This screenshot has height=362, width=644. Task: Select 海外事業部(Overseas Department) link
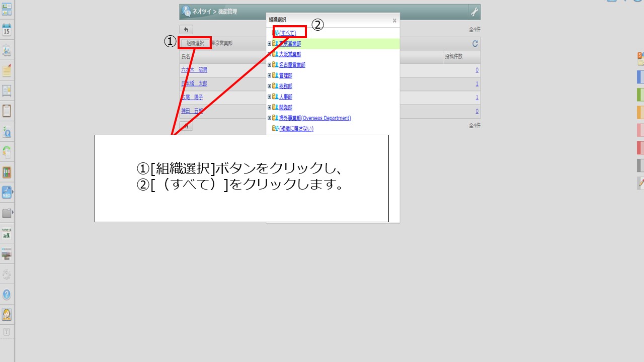coord(315,118)
